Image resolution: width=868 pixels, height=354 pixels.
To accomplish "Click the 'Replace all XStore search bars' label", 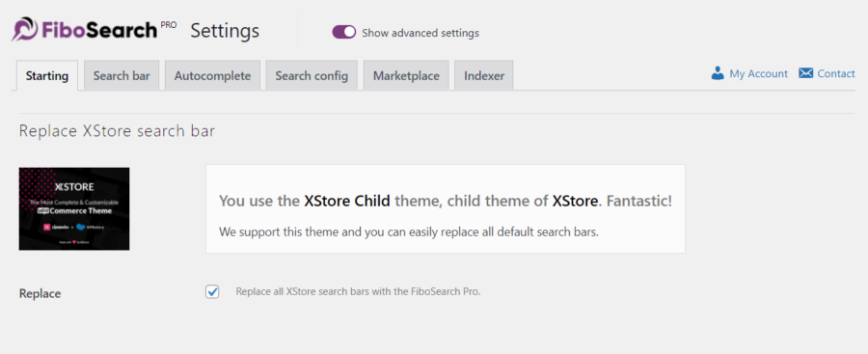I will tap(358, 291).
